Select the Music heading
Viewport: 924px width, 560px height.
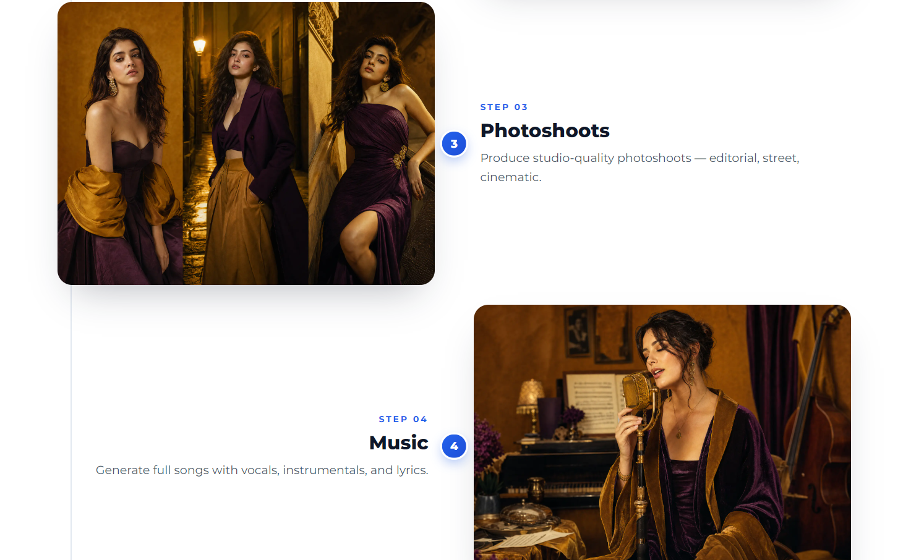[399, 443]
